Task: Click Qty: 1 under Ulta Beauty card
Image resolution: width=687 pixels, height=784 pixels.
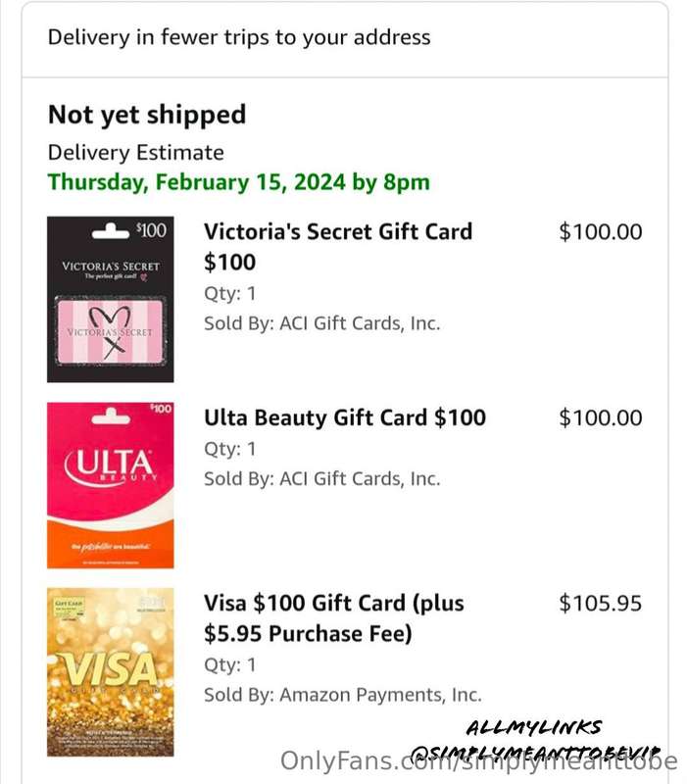Action: click(229, 449)
